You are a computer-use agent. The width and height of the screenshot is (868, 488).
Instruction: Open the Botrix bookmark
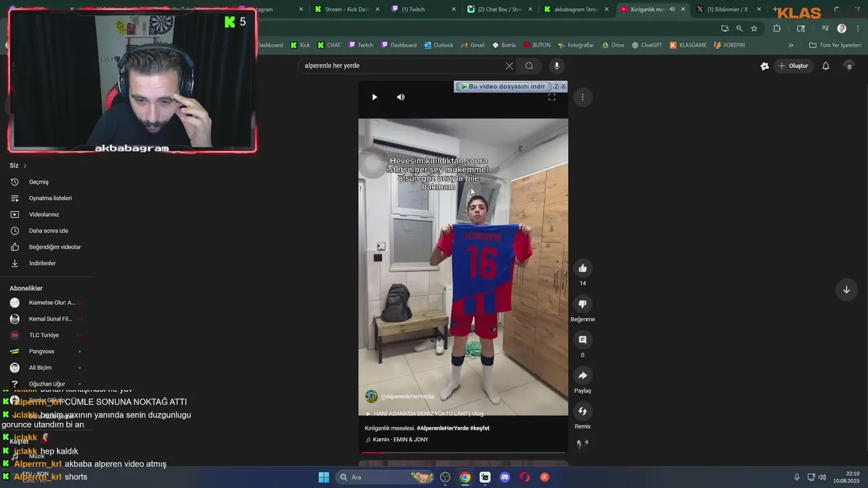504,45
